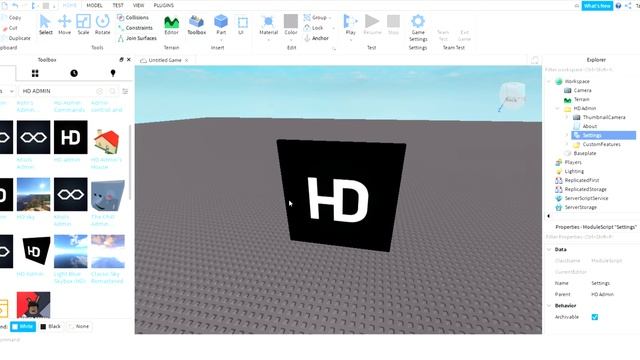Choose Black background option
The image size is (640, 360).
[x=51, y=327]
